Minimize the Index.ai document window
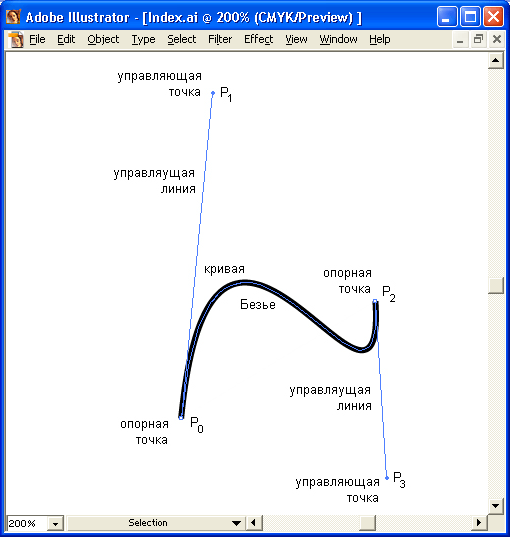510x537 pixels. click(460, 40)
